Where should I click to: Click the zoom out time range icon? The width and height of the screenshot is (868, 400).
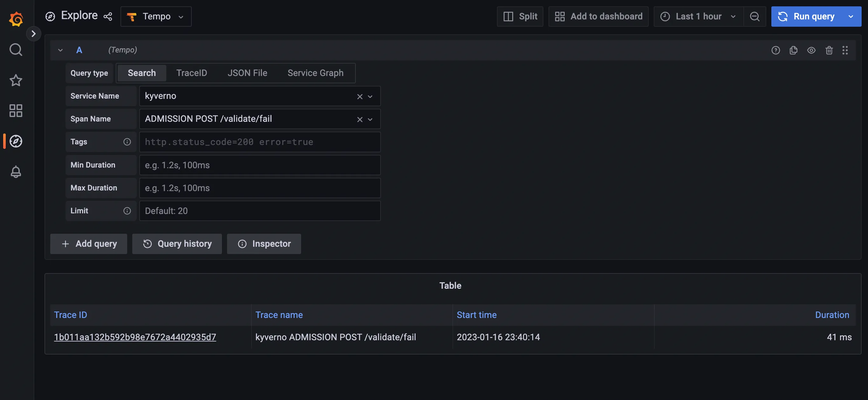pyautogui.click(x=754, y=17)
